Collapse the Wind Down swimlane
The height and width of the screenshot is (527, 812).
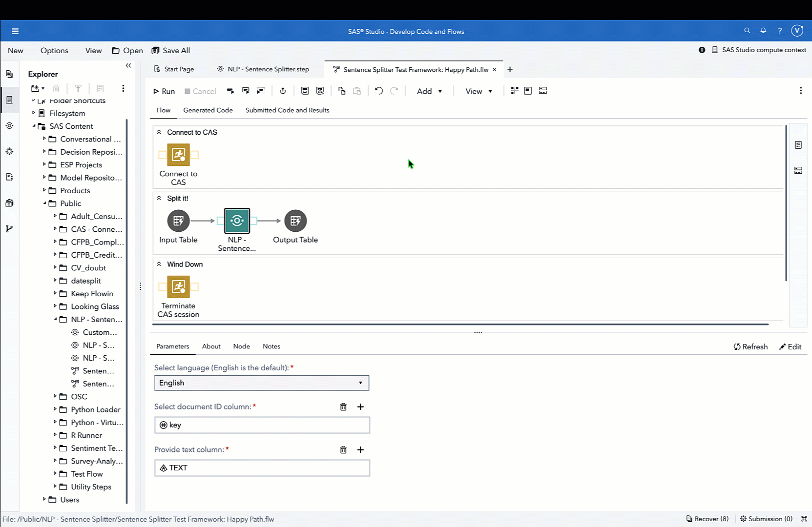point(159,264)
